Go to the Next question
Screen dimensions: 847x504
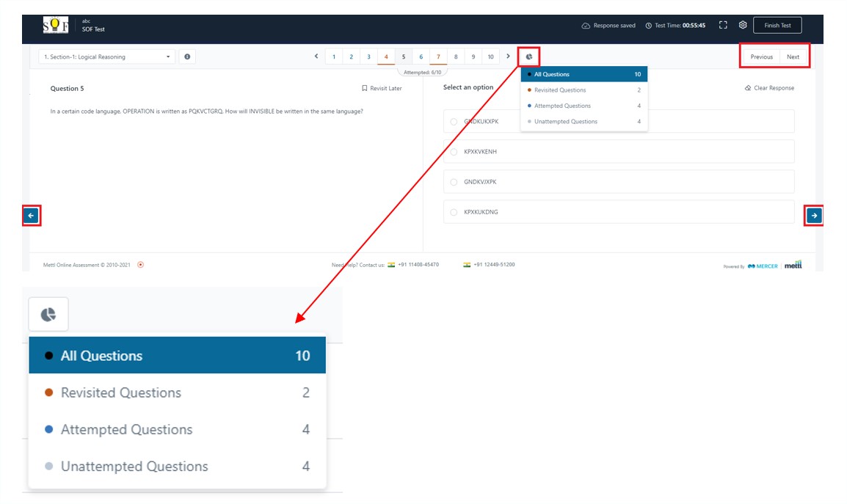coord(793,56)
